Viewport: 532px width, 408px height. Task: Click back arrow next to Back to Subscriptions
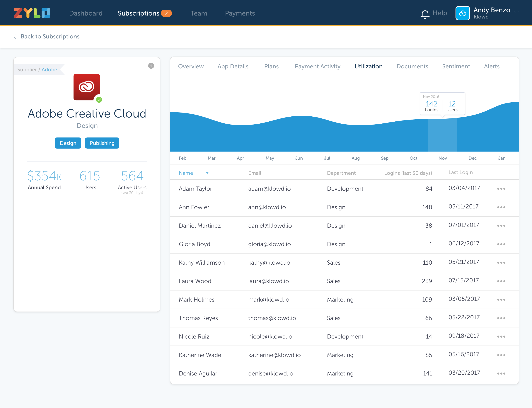click(15, 37)
